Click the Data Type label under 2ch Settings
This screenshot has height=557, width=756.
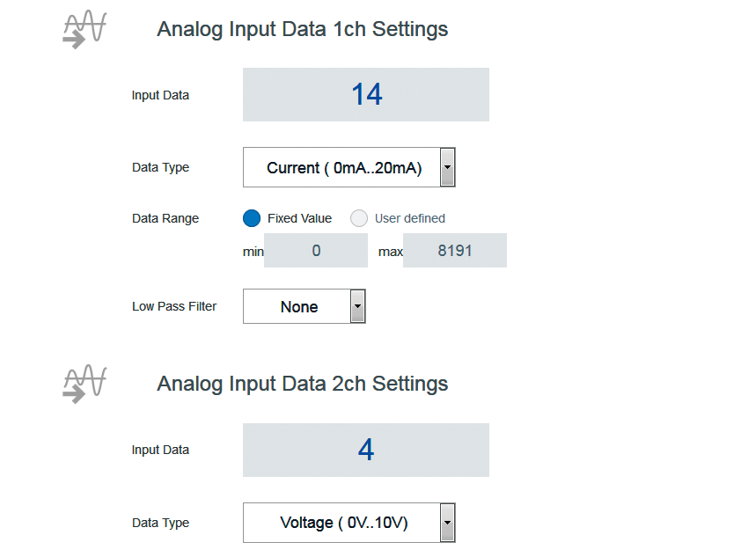tap(160, 523)
